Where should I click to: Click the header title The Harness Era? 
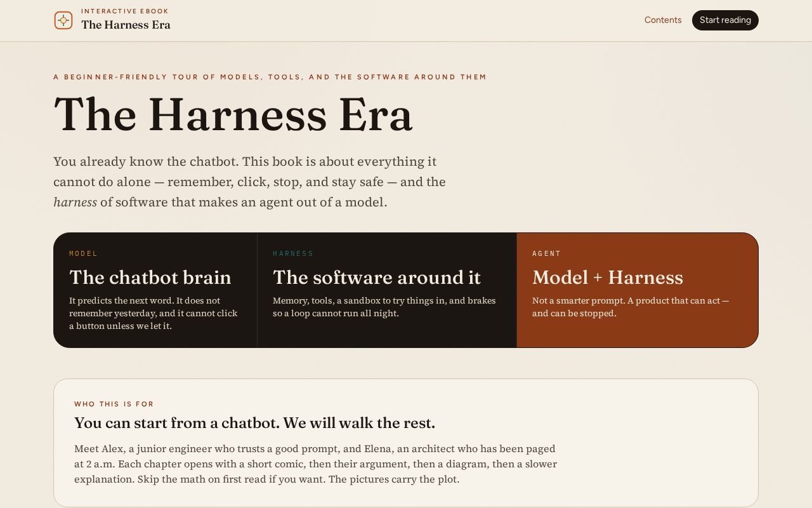coord(126,25)
